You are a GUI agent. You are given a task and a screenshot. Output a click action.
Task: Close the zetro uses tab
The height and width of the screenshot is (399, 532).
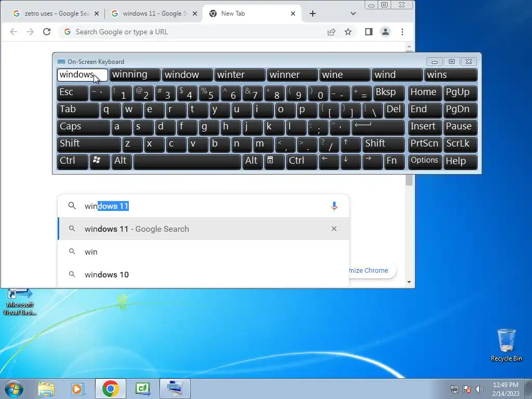(x=97, y=14)
